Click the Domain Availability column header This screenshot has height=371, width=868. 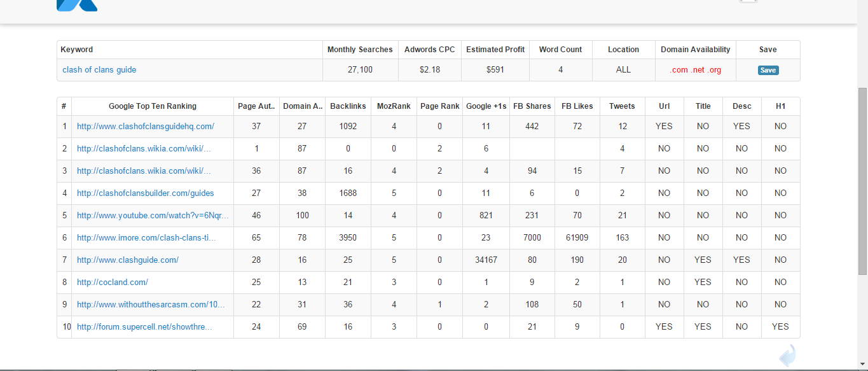696,50
